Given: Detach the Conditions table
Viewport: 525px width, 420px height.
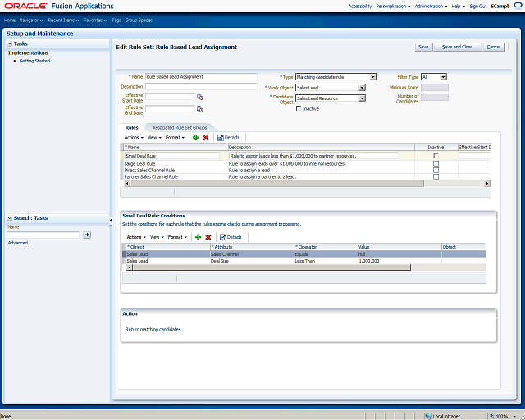Looking at the screenshot, I should (x=231, y=237).
